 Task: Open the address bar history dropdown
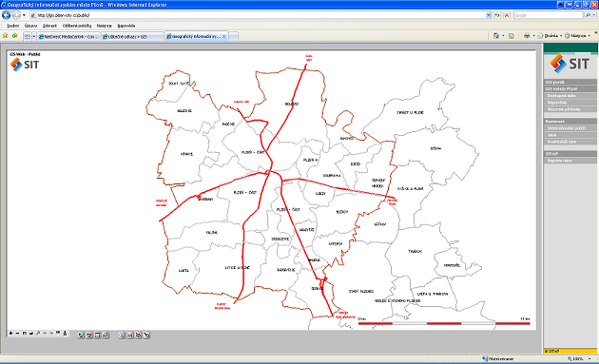coord(489,15)
